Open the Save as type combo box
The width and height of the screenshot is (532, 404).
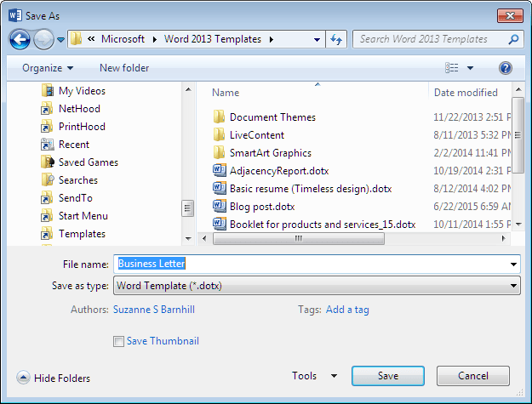point(317,286)
